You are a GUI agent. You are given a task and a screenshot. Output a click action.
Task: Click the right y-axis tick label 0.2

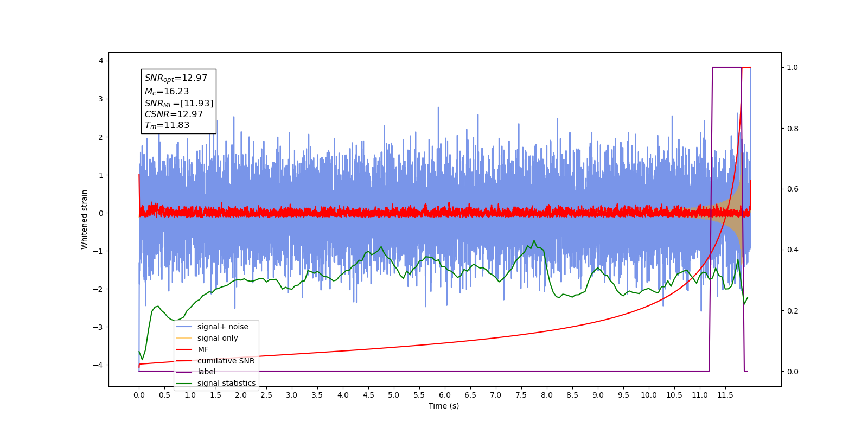tap(793, 311)
